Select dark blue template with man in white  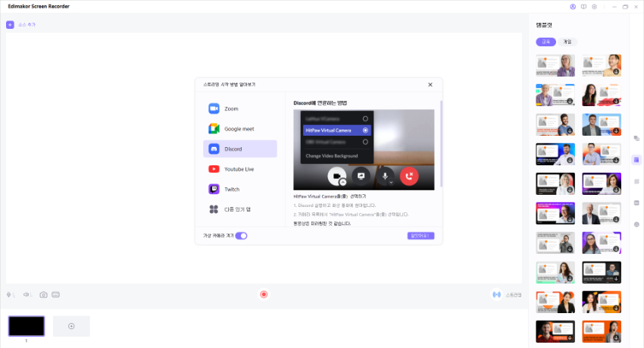point(555,154)
